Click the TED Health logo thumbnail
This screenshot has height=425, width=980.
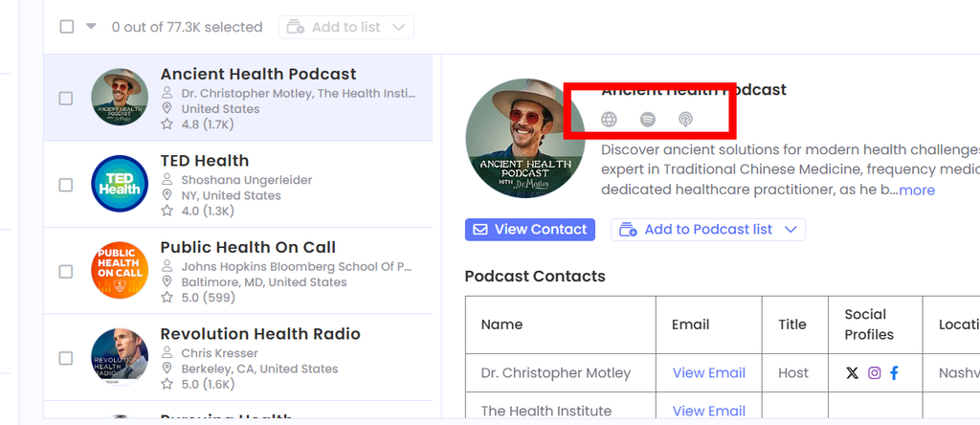pyautogui.click(x=120, y=184)
